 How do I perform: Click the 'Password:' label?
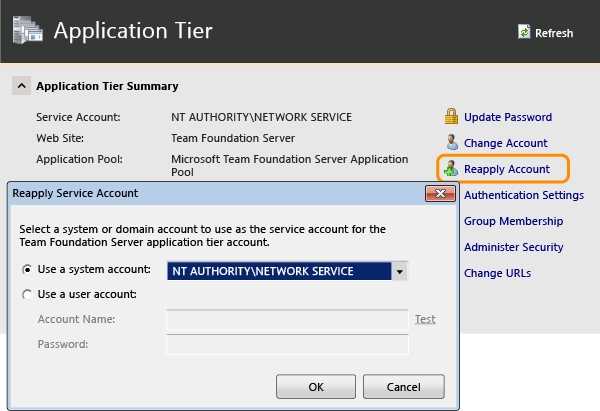click(x=63, y=344)
